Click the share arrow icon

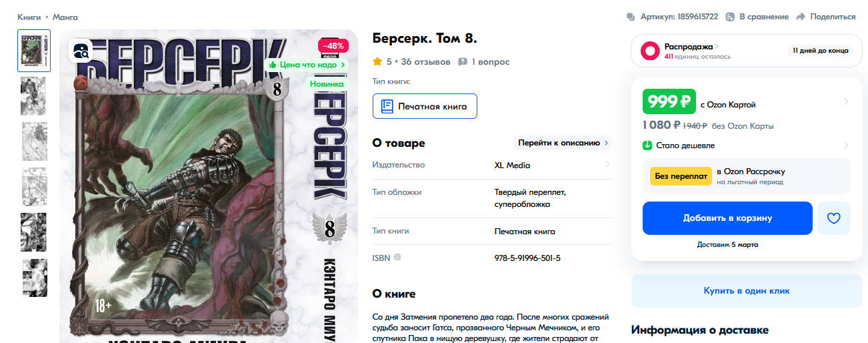tap(801, 17)
